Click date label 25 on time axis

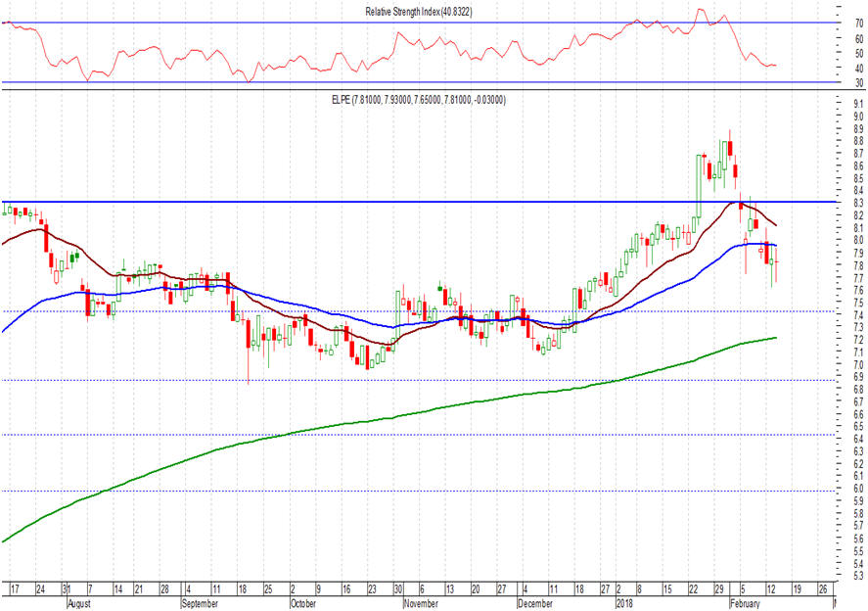tap(268, 588)
